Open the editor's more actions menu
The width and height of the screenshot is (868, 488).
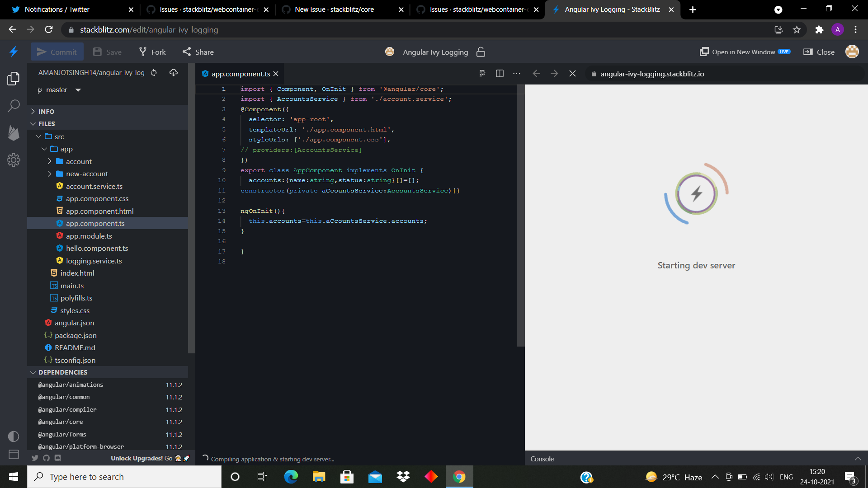click(x=517, y=73)
